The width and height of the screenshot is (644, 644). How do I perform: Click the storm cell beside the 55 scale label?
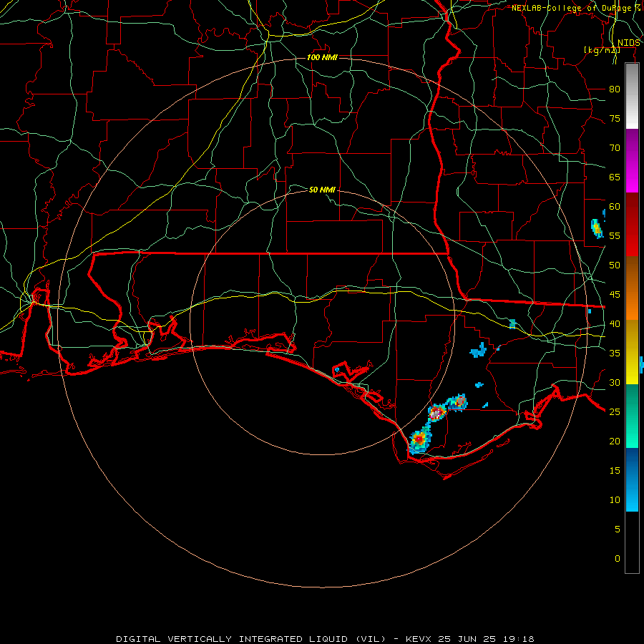pos(597,228)
